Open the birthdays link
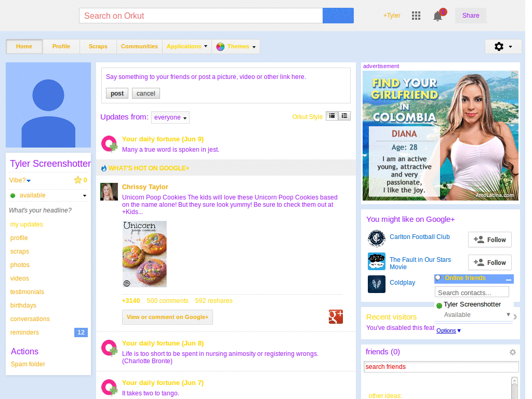532x399 pixels. tap(23, 305)
